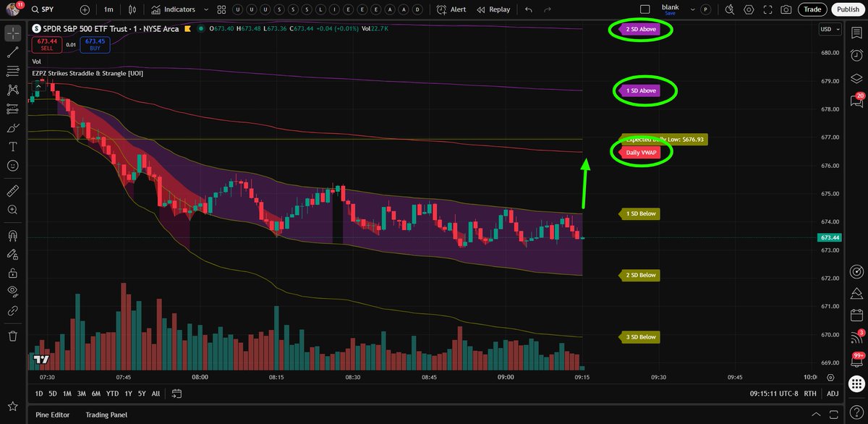The image size is (868, 424).
Task: Open chats icon with 20 badge
Action: point(856,101)
